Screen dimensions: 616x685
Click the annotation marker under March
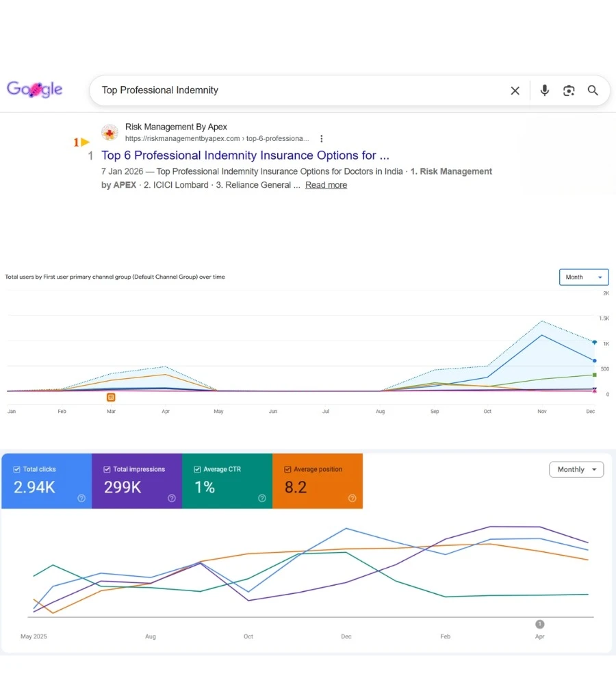(x=111, y=397)
